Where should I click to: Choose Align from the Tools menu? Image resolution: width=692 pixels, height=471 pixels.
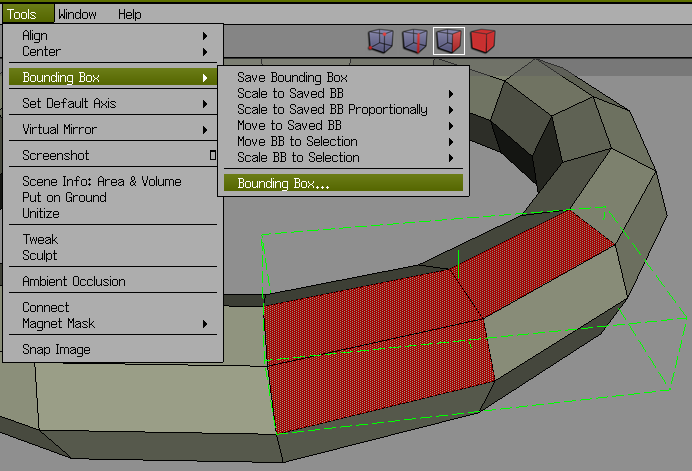coord(113,36)
